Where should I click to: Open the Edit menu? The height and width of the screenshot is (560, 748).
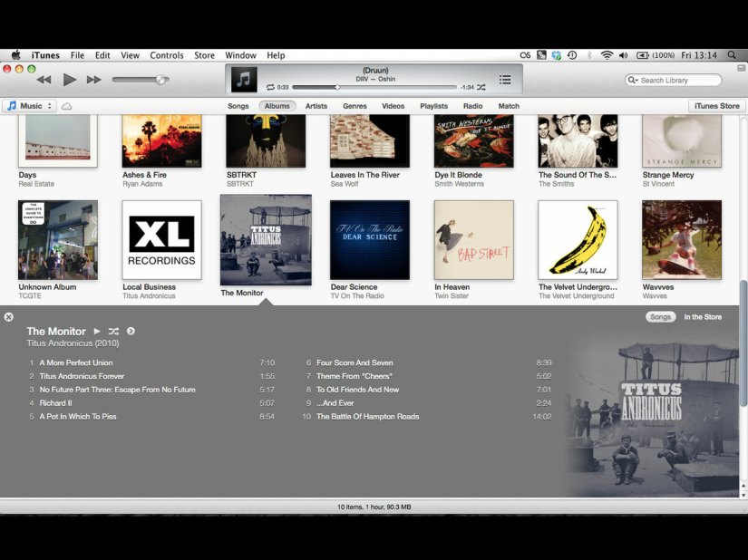pyautogui.click(x=102, y=55)
